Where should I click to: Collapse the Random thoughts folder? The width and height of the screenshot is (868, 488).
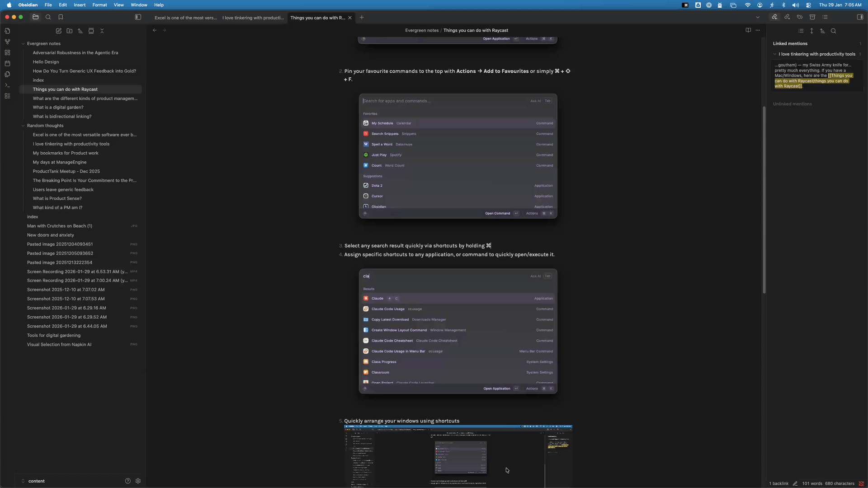23,126
